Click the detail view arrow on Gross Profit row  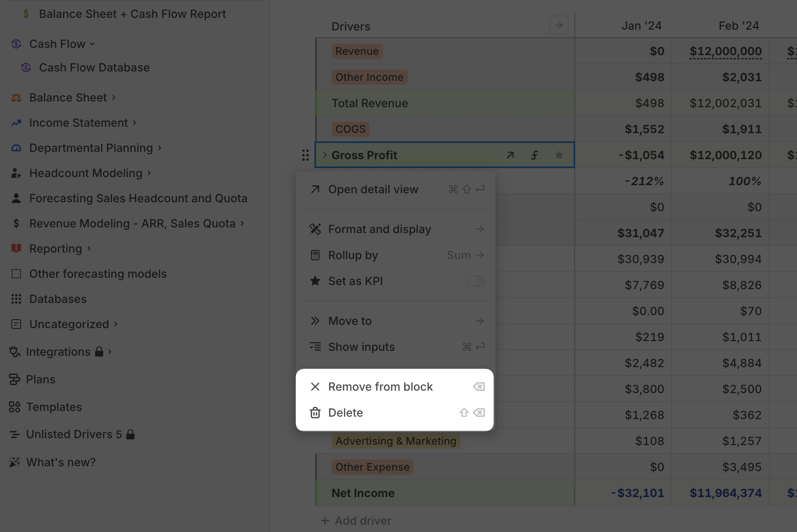(510, 155)
